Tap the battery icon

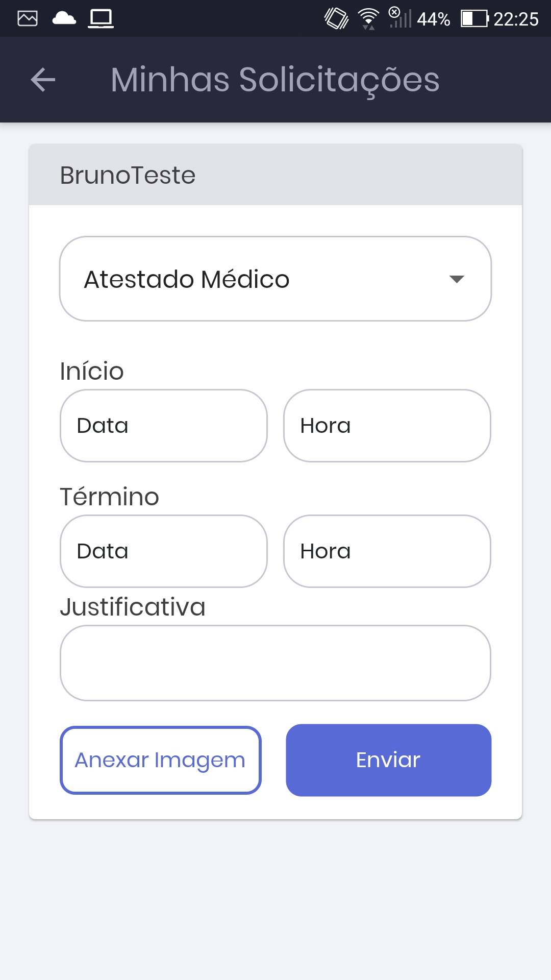pyautogui.click(x=474, y=18)
